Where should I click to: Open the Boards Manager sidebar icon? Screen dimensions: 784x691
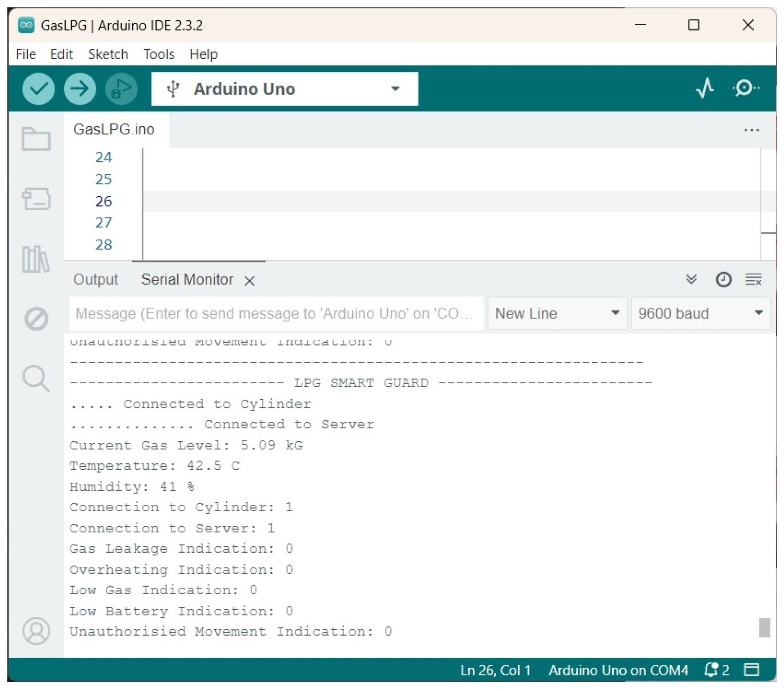[x=36, y=199]
